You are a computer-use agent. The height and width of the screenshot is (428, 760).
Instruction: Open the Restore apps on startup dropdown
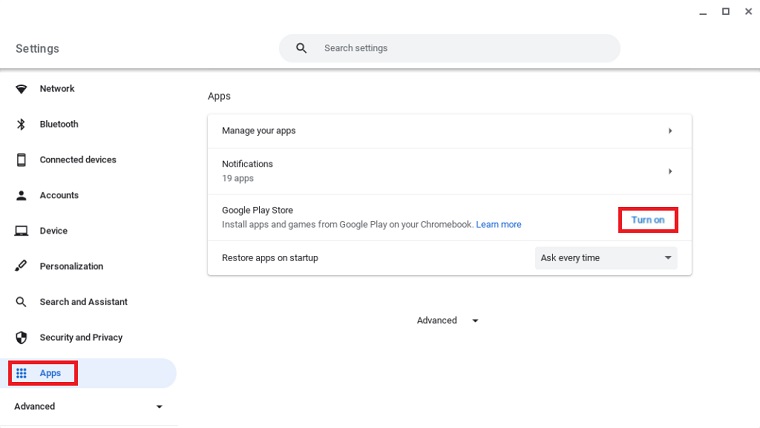(x=606, y=258)
